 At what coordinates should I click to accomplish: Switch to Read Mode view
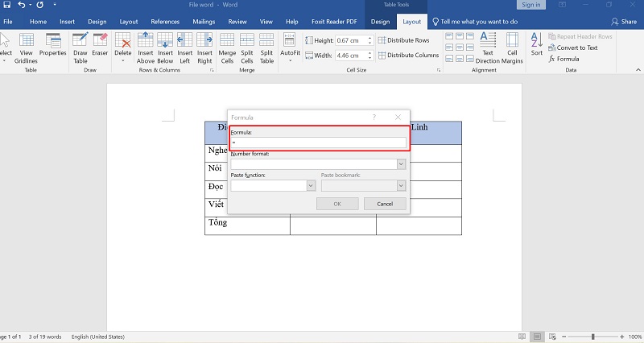[x=522, y=337]
